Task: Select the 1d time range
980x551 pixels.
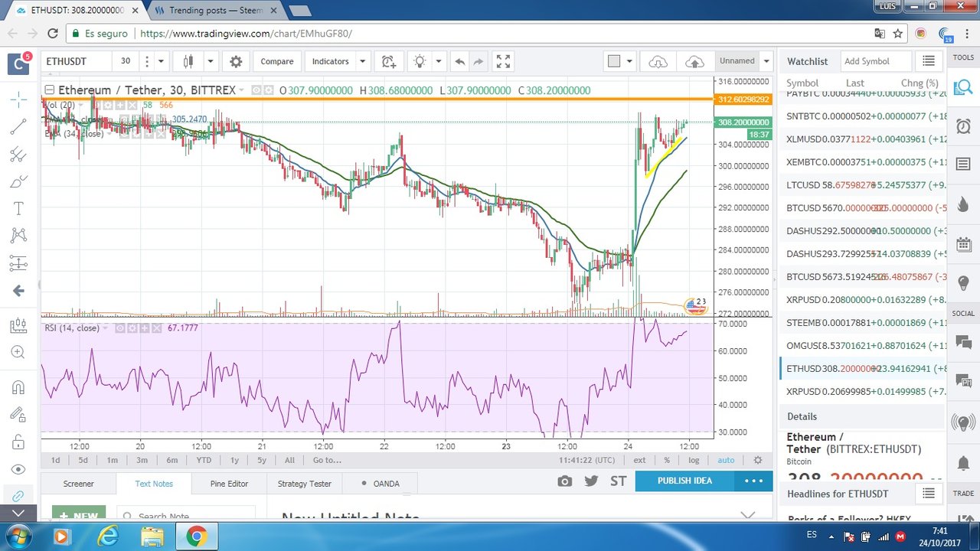Action: (55, 460)
